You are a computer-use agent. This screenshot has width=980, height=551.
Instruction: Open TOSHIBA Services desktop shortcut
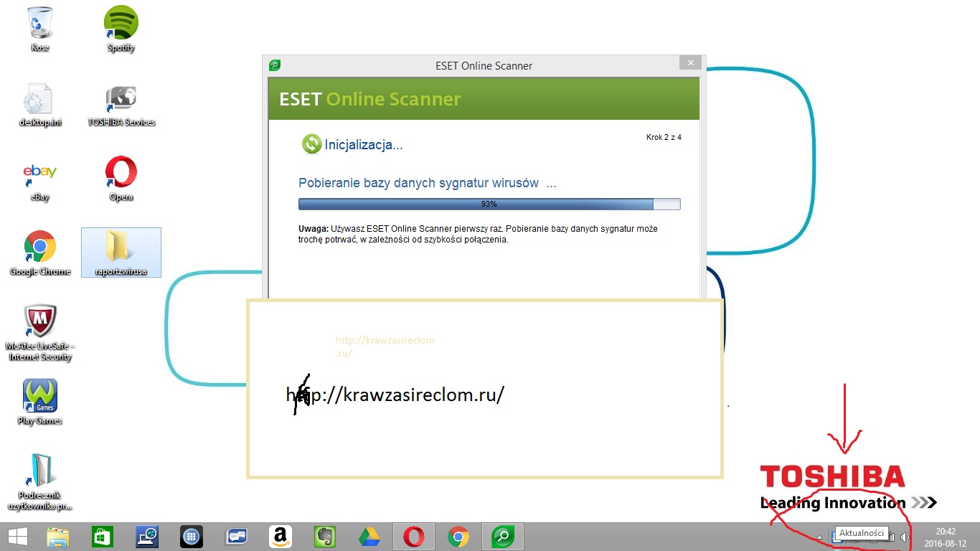coord(121,105)
